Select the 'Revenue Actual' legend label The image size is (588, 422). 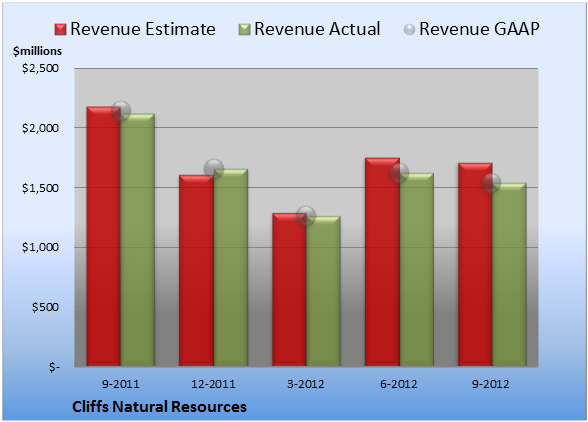317,29
